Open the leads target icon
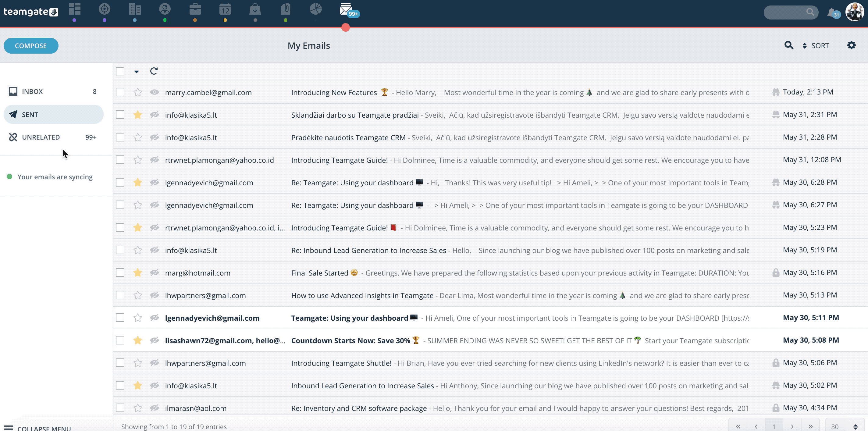Viewport: 868px width, 431px height. point(105,9)
